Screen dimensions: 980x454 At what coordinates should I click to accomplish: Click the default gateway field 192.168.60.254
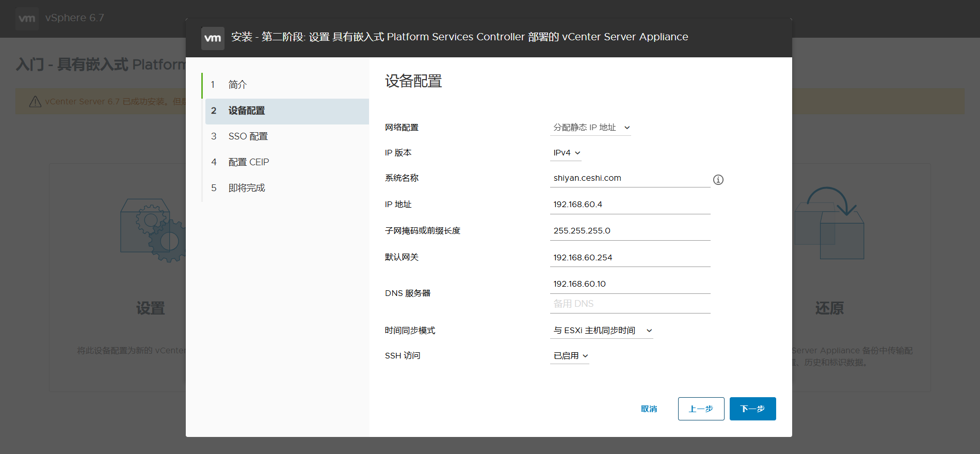pyautogui.click(x=630, y=258)
